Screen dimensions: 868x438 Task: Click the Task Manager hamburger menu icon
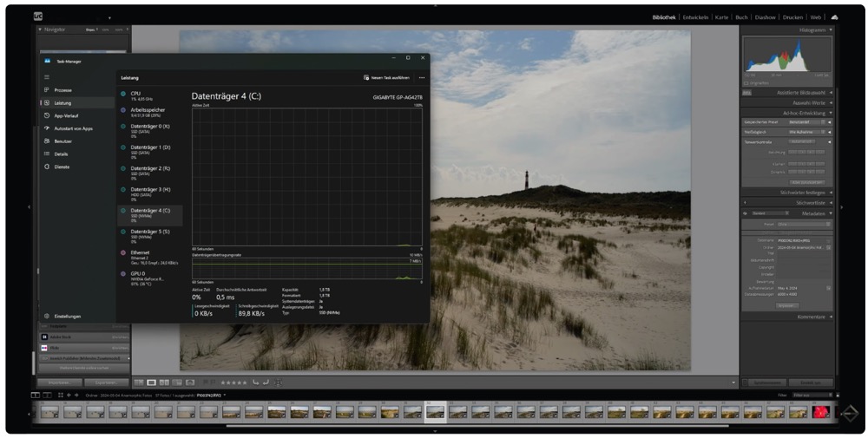46,77
